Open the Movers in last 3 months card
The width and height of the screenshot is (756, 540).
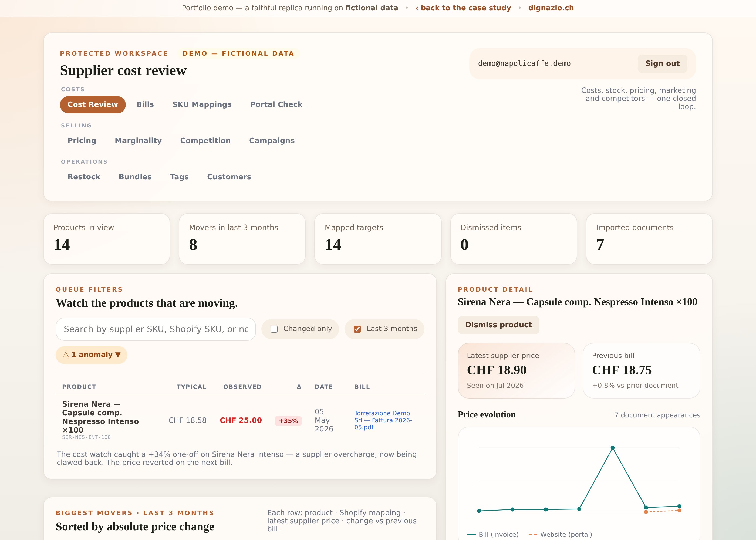point(242,239)
